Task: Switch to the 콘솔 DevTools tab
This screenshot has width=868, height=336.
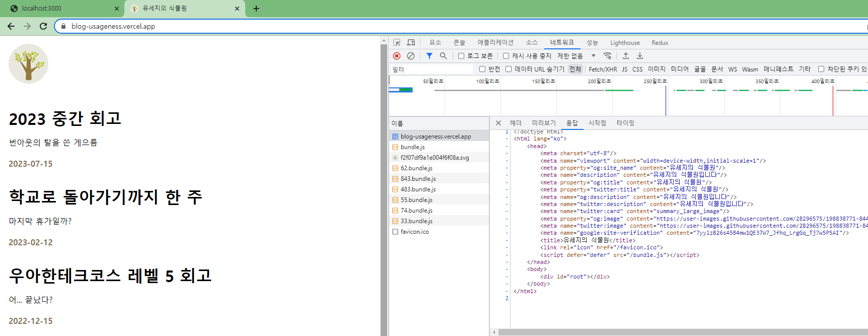Action: (x=459, y=42)
